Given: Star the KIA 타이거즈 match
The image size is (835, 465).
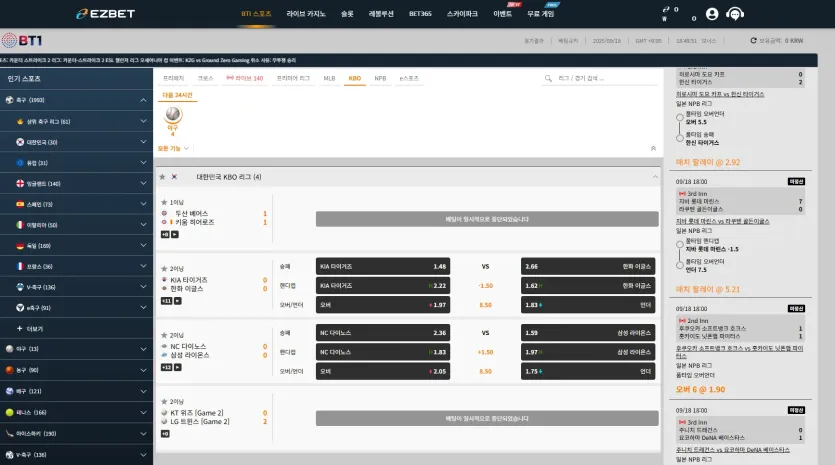Looking at the screenshot, I should point(164,268).
